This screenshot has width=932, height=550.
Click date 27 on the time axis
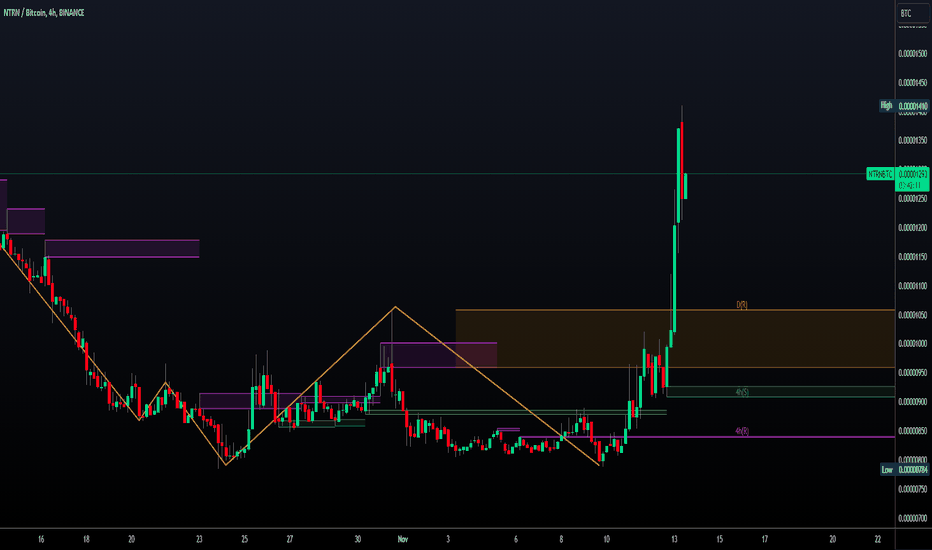pyautogui.click(x=289, y=539)
